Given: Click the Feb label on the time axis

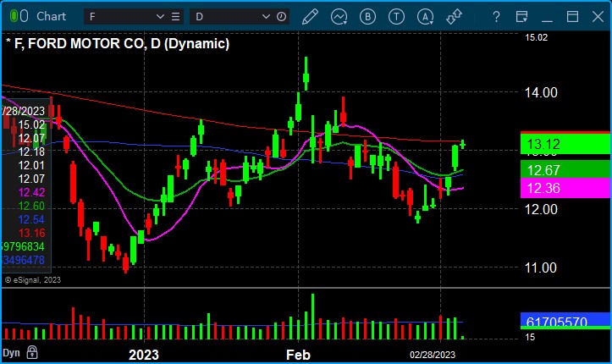Looking at the screenshot, I should point(298,355).
